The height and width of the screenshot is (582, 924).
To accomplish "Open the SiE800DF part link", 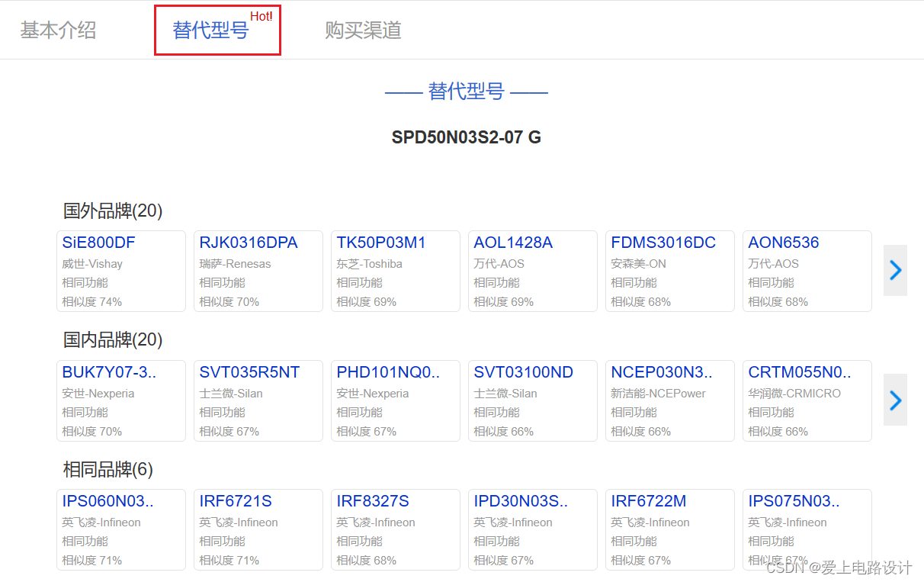I will 98,243.
